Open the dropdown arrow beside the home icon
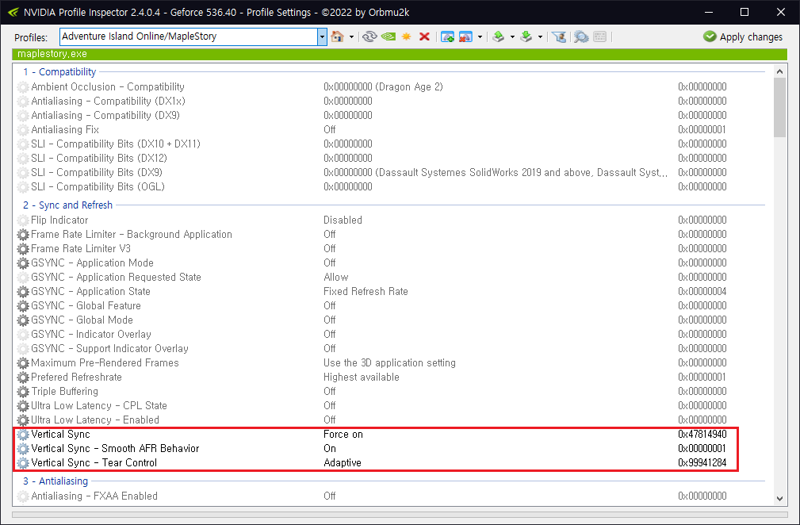800x525 pixels. [x=352, y=37]
